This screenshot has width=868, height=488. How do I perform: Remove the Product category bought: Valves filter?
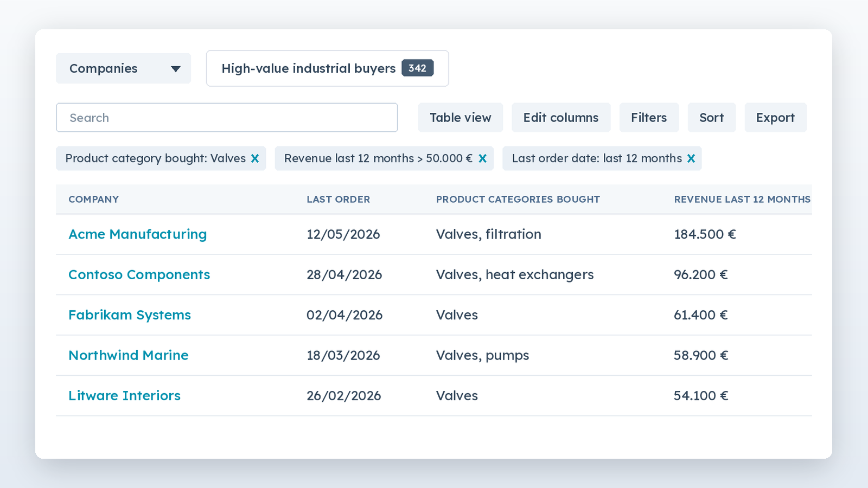tap(255, 158)
